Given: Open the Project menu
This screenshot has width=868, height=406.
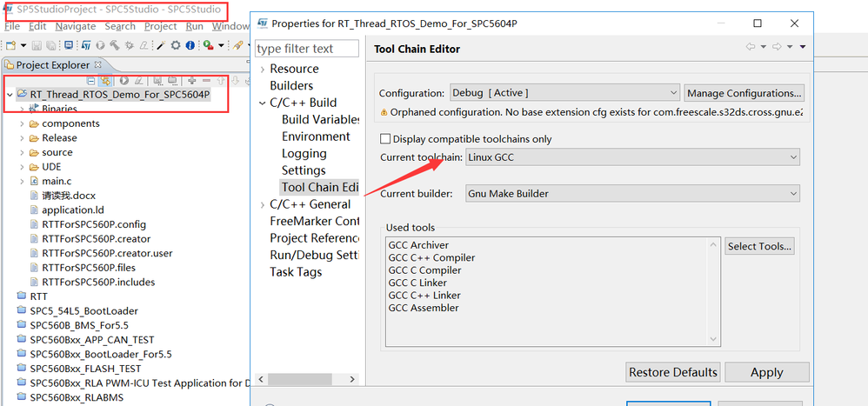Looking at the screenshot, I should [x=161, y=27].
